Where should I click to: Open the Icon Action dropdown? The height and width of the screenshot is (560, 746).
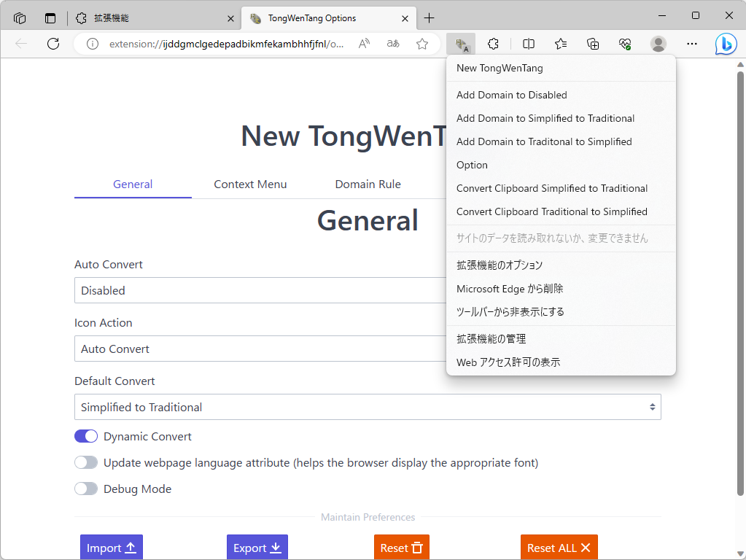pyautogui.click(x=260, y=349)
